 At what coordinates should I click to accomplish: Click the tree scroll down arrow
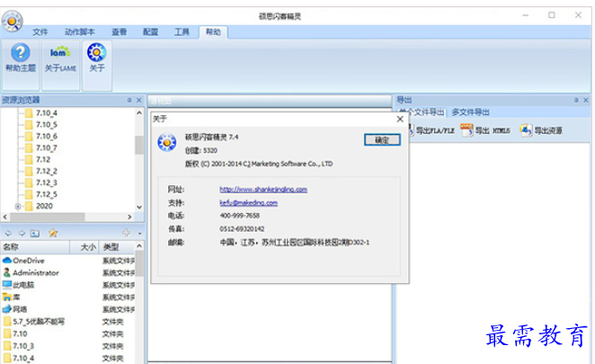coord(139,208)
